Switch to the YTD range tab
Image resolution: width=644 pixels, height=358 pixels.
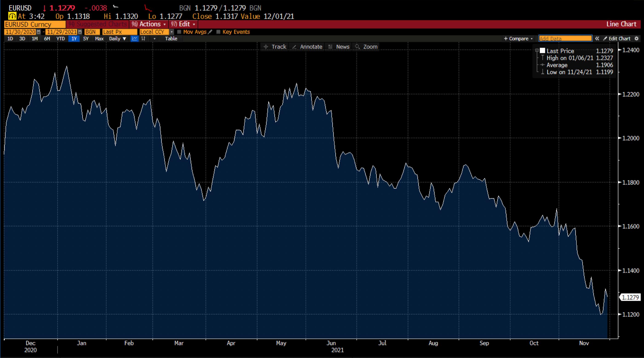tap(60, 39)
